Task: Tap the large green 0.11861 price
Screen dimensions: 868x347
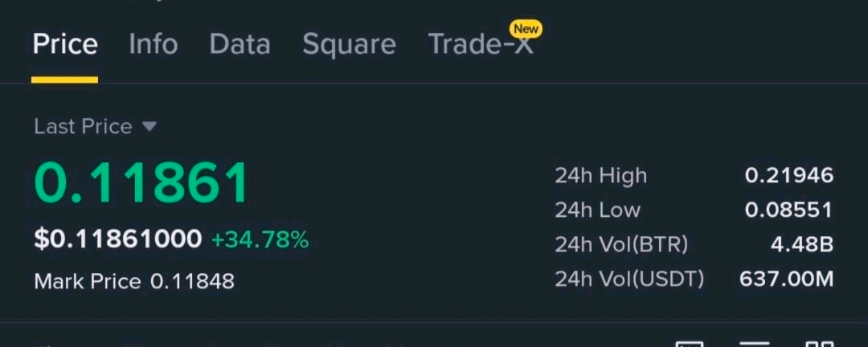Action: point(141,183)
